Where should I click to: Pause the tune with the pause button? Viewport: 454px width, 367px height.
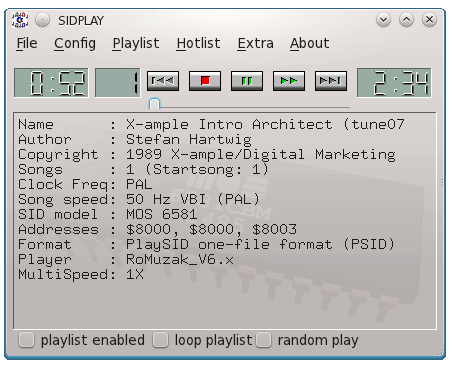(247, 81)
